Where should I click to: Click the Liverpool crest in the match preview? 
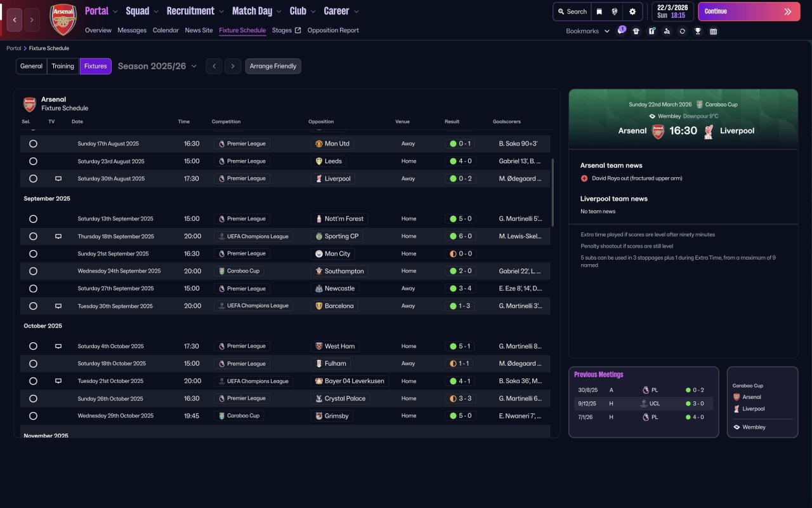[709, 131]
